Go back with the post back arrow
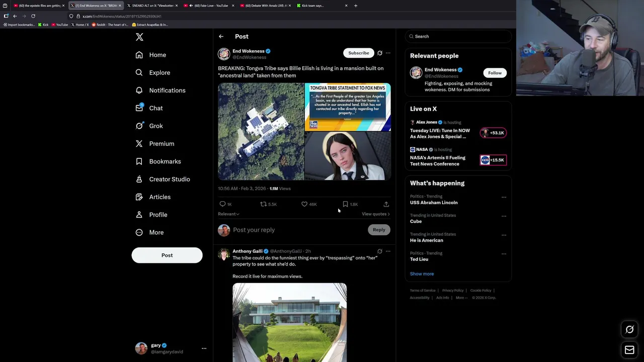 pos(221,36)
